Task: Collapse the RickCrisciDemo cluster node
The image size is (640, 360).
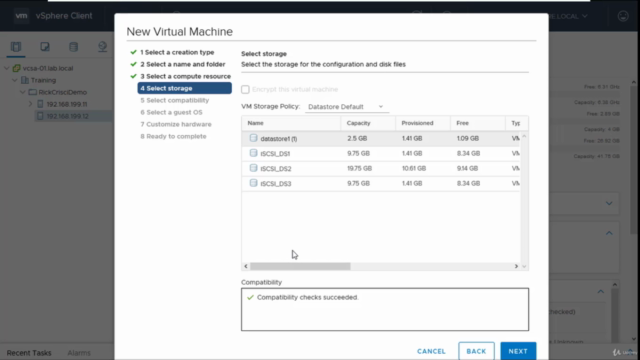Action: click(x=23, y=92)
